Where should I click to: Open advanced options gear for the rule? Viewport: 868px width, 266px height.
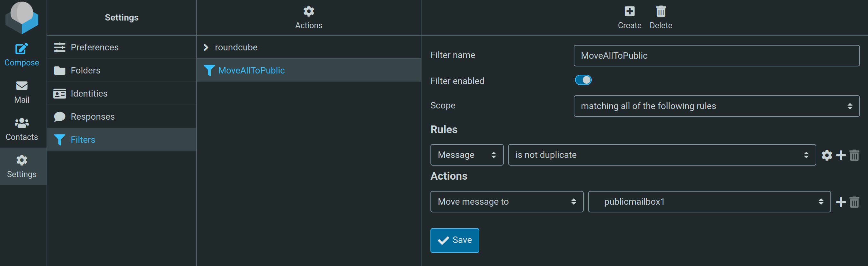point(827,155)
